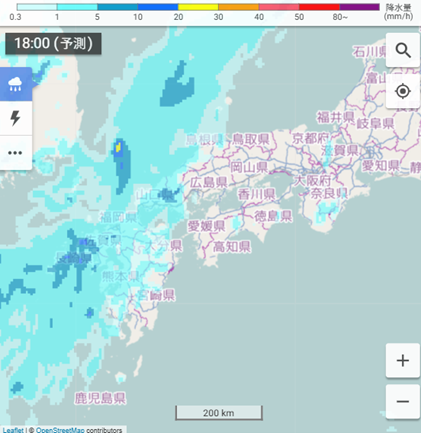Select the rain cloud precipitation layer icon
Screen dimensions: 421x433
click(16, 84)
